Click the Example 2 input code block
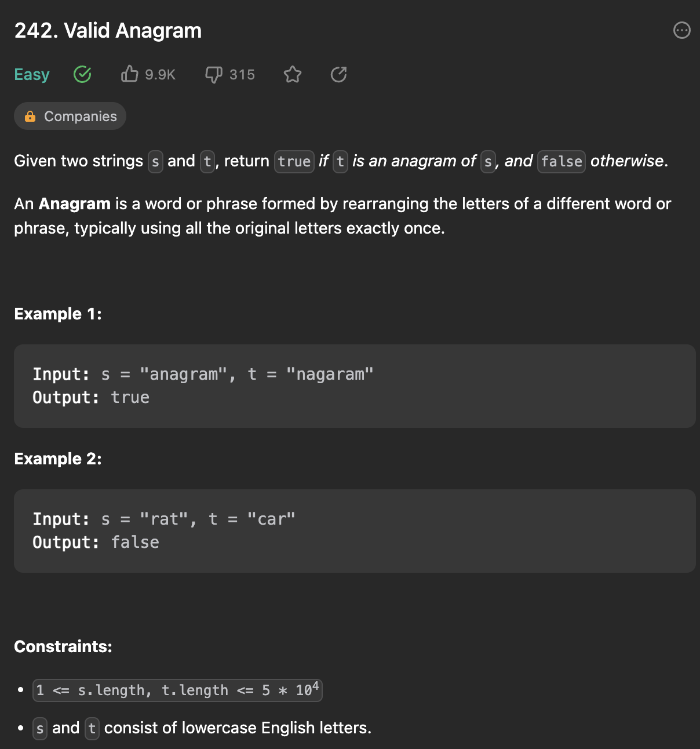 click(x=355, y=531)
